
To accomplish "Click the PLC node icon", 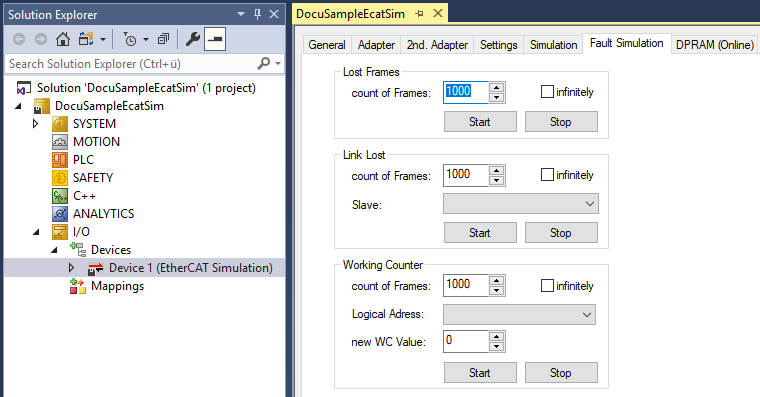I will click(x=60, y=159).
